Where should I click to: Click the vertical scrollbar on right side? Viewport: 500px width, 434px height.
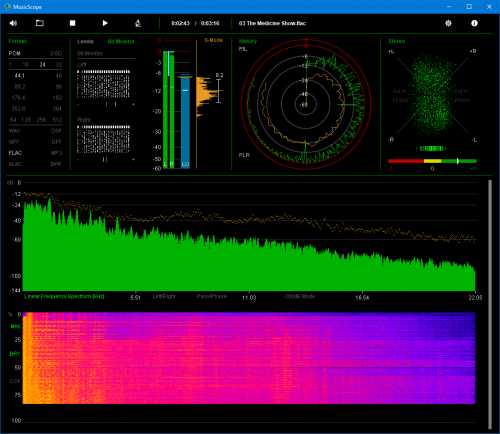click(x=490, y=304)
